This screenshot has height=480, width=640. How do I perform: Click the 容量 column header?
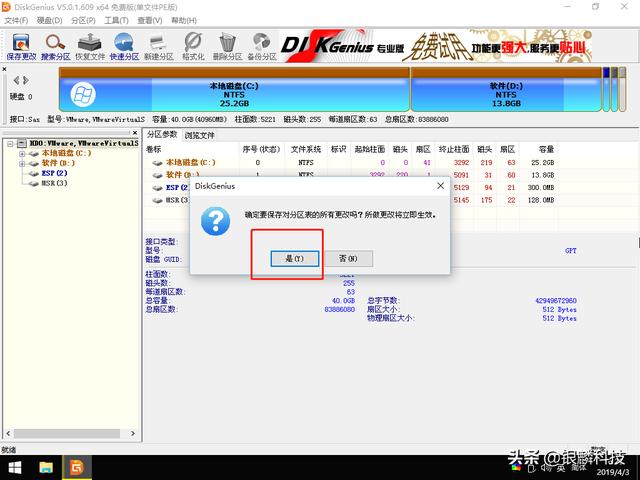pos(546,149)
